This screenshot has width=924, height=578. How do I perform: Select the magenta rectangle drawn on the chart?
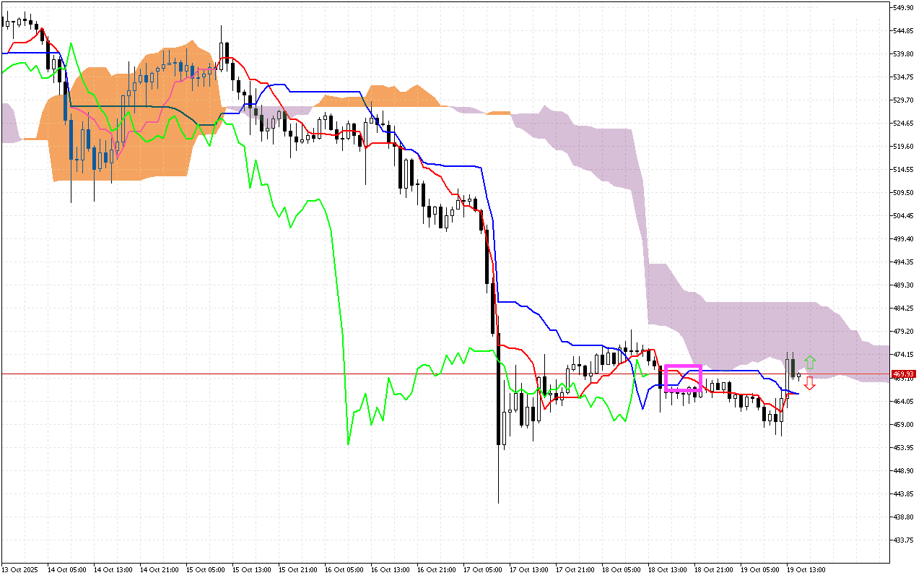coord(683,366)
